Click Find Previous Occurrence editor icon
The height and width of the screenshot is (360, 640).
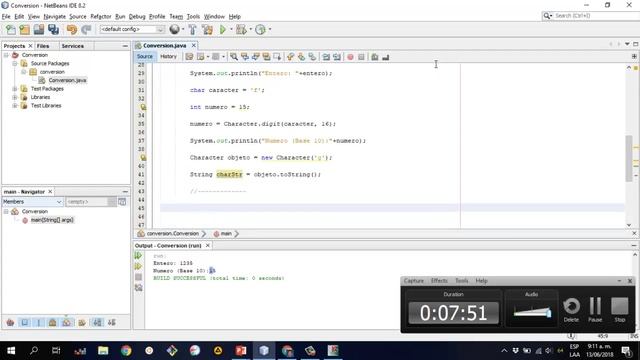(x=245, y=57)
